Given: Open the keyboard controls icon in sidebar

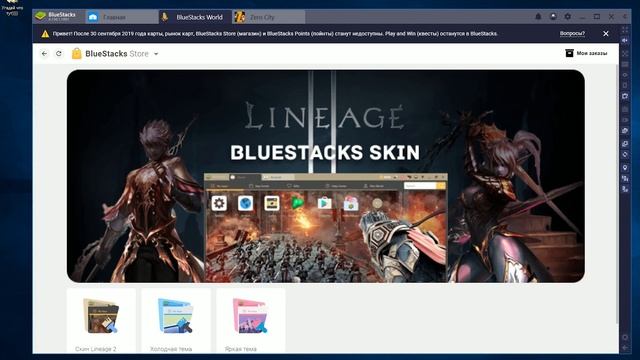Looking at the screenshot, I should [x=625, y=64].
